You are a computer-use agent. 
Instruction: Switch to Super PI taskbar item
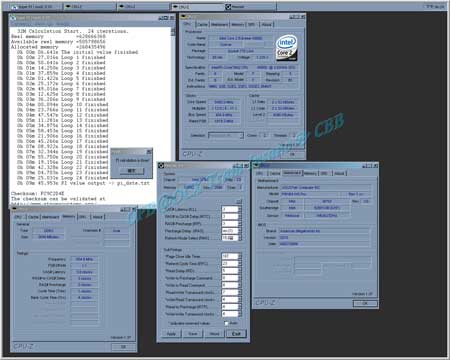click(36, 7)
